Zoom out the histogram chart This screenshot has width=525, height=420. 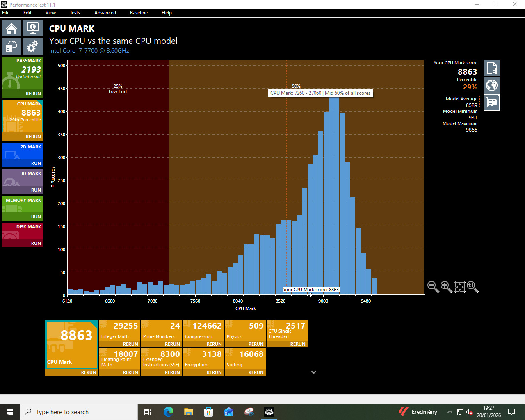[433, 287]
